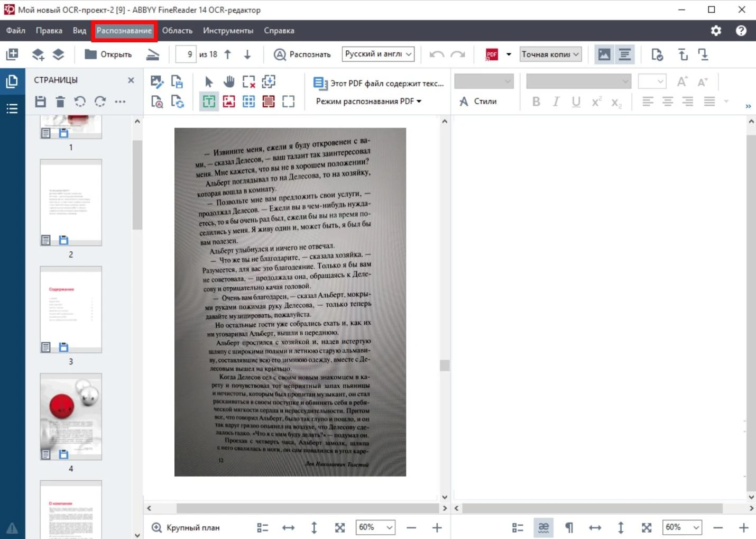Fit image pane to height icon

314,527
